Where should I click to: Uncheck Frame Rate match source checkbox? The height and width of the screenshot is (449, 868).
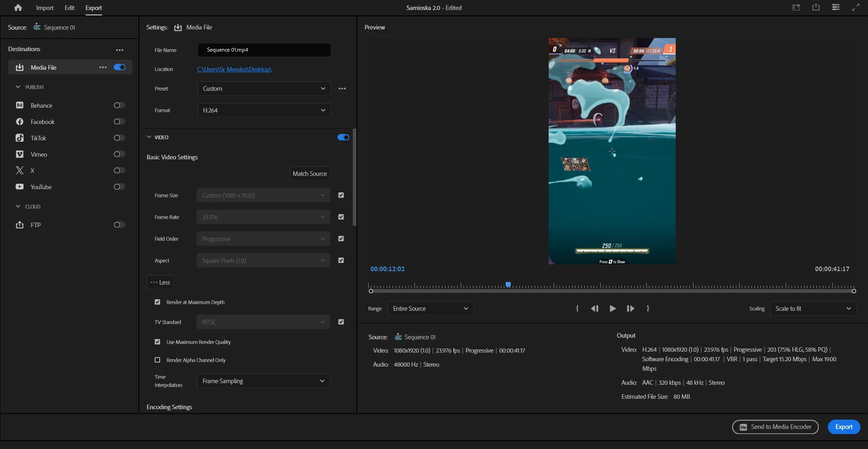coord(341,217)
